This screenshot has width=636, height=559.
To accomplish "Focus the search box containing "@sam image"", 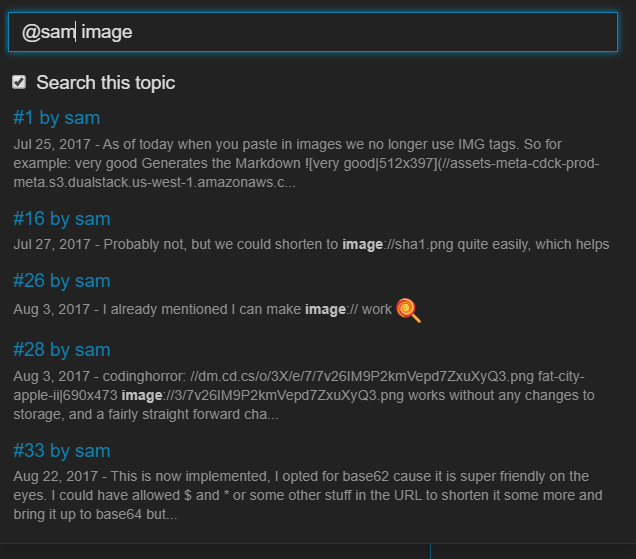I will (313, 32).
